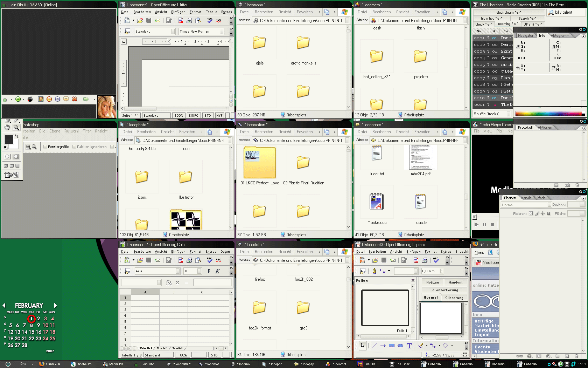This screenshot has height=368, width=588.
Task: Select the Text tool in Impress
Action: [x=409, y=346]
